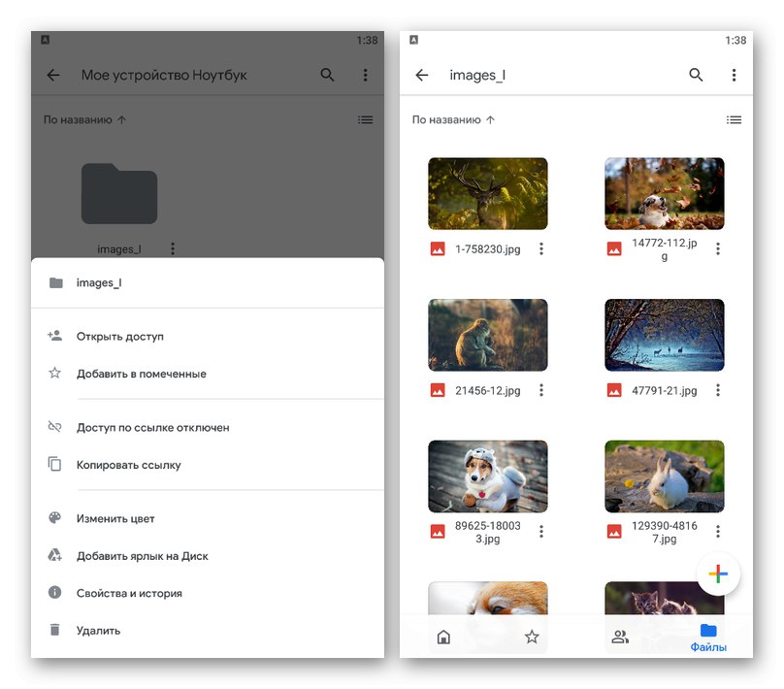Viewport: 784px width, 689px height.
Task: Go back from the images_l folder view
Action: coord(422,75)
